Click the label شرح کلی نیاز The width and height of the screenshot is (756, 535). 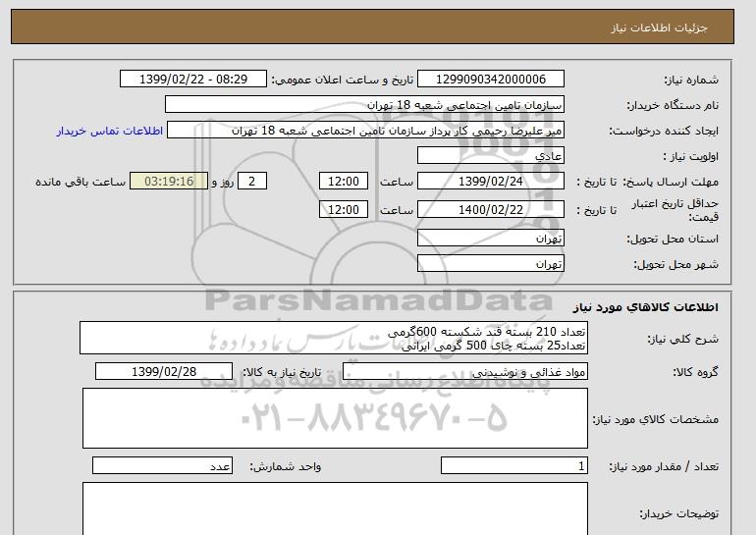pyautogui.click(x=682, y=339)
